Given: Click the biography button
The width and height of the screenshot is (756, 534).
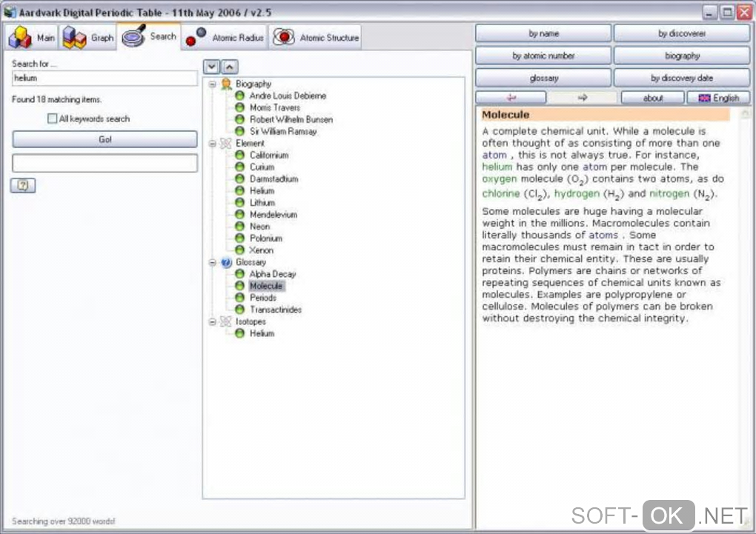Looking at the screenshot, I should tap(682, 56).
